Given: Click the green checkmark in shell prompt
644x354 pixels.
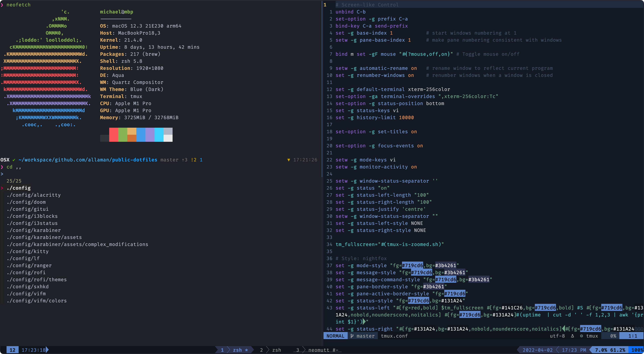Looking at the screenshot, I should [x=14, y=160].
